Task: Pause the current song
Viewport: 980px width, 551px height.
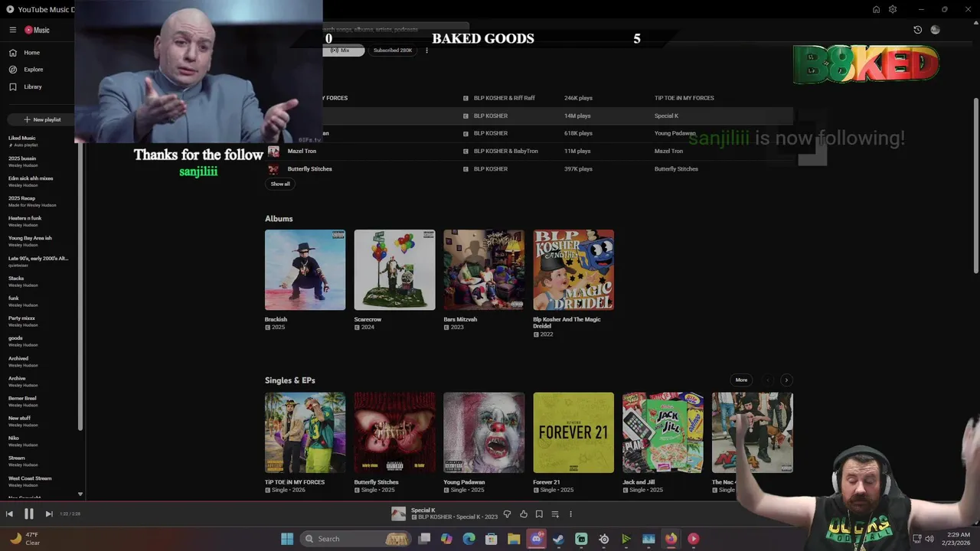Action: click(x=29, y=514)
